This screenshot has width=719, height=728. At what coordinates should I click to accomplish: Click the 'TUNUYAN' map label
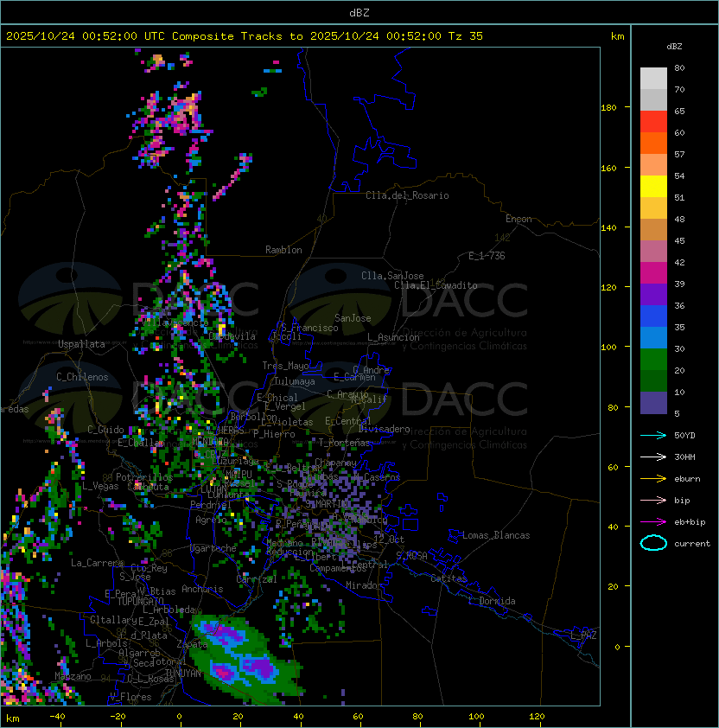pos(183,674)
